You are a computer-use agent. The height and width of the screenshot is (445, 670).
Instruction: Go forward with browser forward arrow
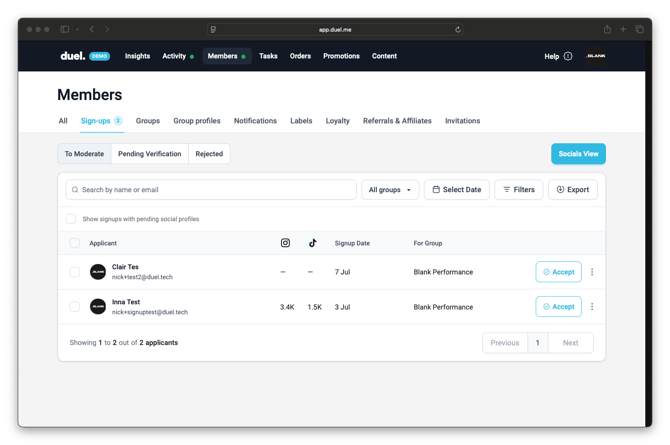[x=107, y=29]
